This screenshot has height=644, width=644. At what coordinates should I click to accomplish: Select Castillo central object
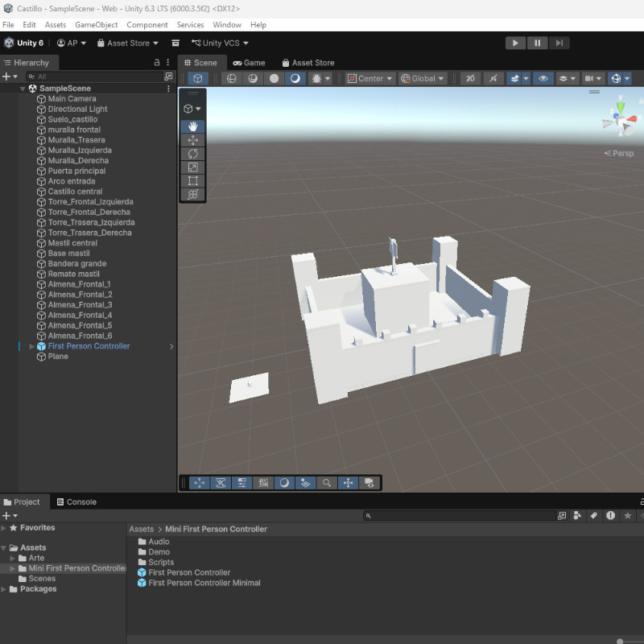75,192
